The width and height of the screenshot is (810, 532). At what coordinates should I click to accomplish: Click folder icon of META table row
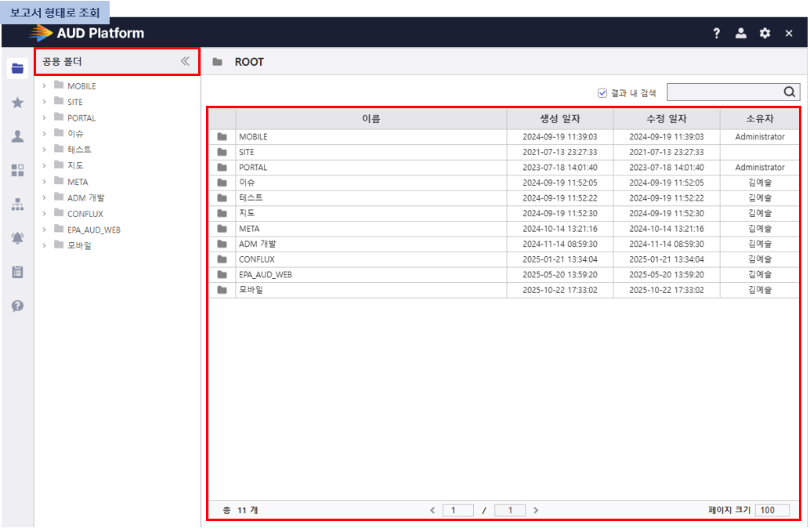point(222,229)
